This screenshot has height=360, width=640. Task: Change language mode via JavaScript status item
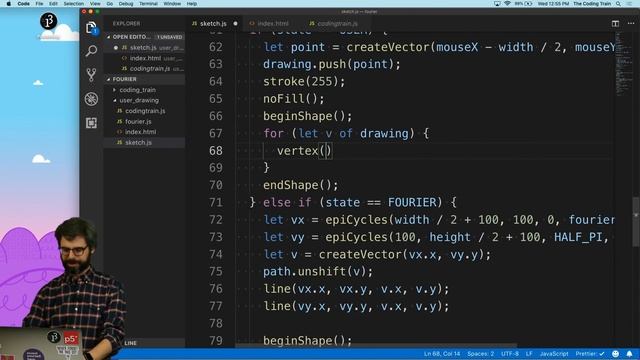coord(553,354)
